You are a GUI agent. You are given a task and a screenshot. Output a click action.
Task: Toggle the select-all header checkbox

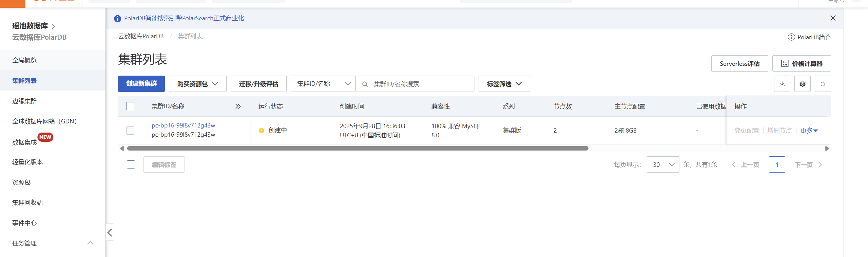coord(130,106)
